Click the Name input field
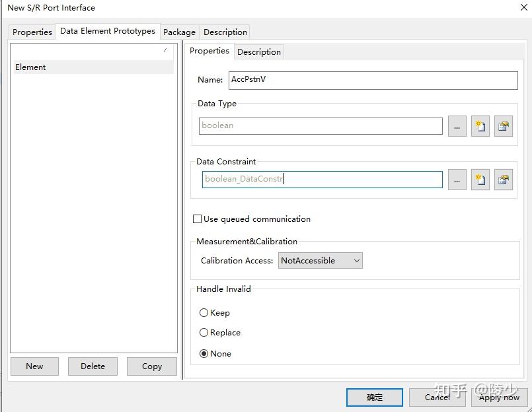The width and height of the screenshot is (532, 412). (373, 80)
